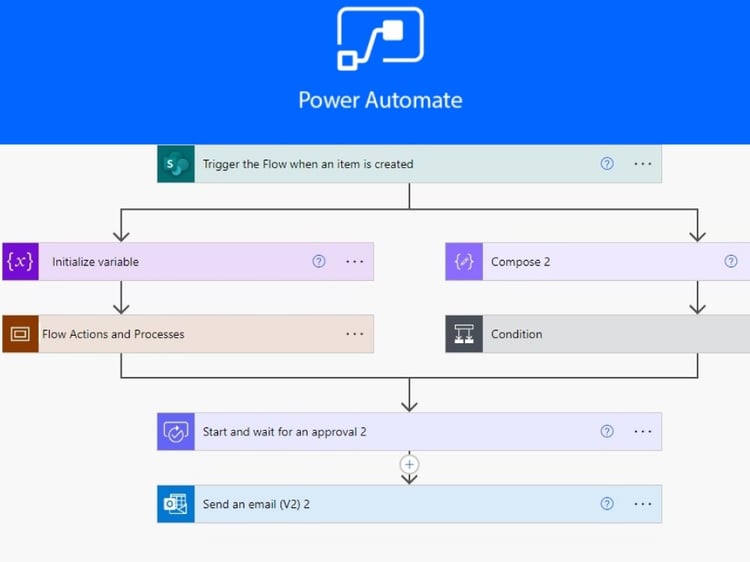Screen dimensions: 750x562
Task: Open more options for Send an email (V2) 2
Action: [x=643, y=504]
